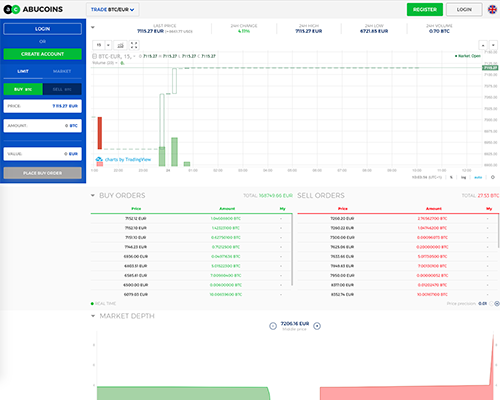500x400 pixels.
Task: Decrease the price precision
Action: pos(491,304)
